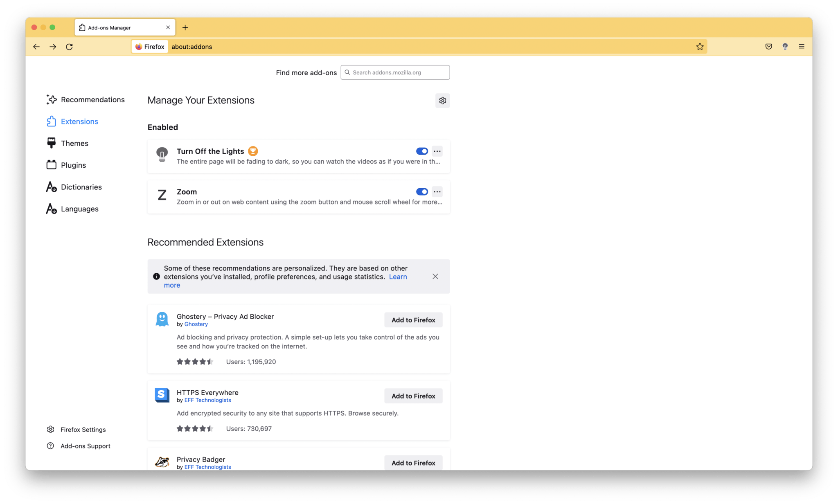Dismiss the personalized recommendations notice
Viewport: 838px width, 504px height.
click(x=435, y=277)
